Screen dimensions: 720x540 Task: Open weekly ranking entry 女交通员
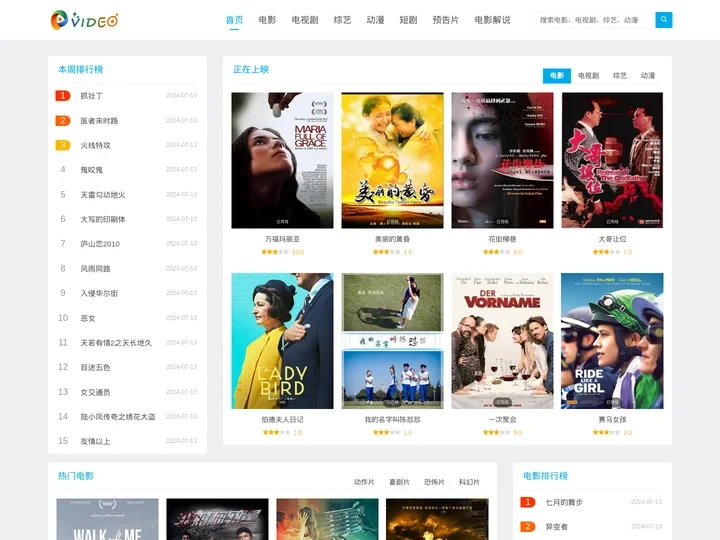click(x=96, y=392)
